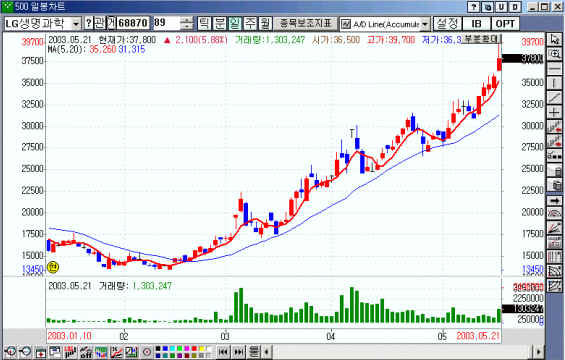Viewport: 565px width, 360px height.
Task: Click the green candlestick chart icon
Action: 101,352
